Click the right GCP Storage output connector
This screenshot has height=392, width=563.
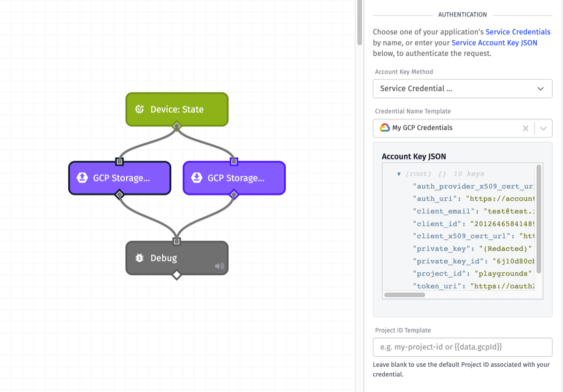point(234,194)
